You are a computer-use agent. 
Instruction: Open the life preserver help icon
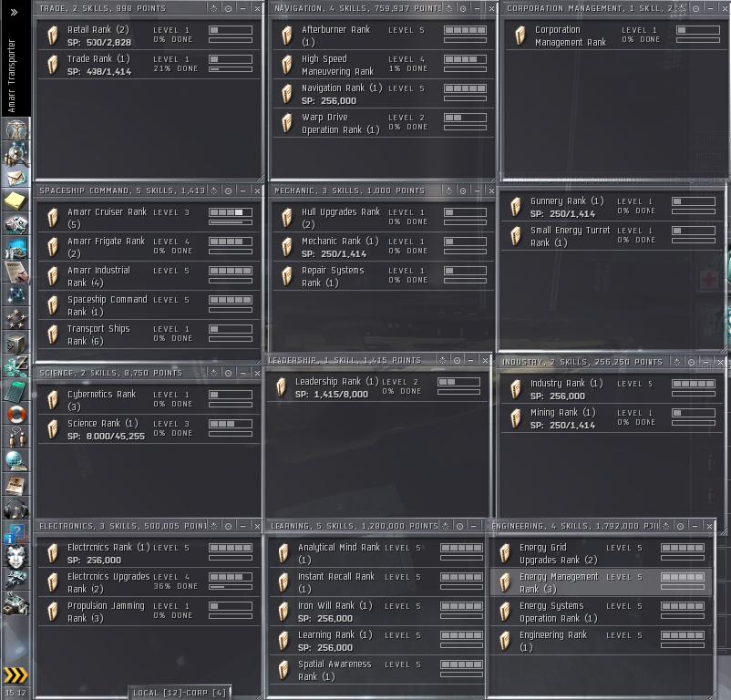click(x=16, y=415)
